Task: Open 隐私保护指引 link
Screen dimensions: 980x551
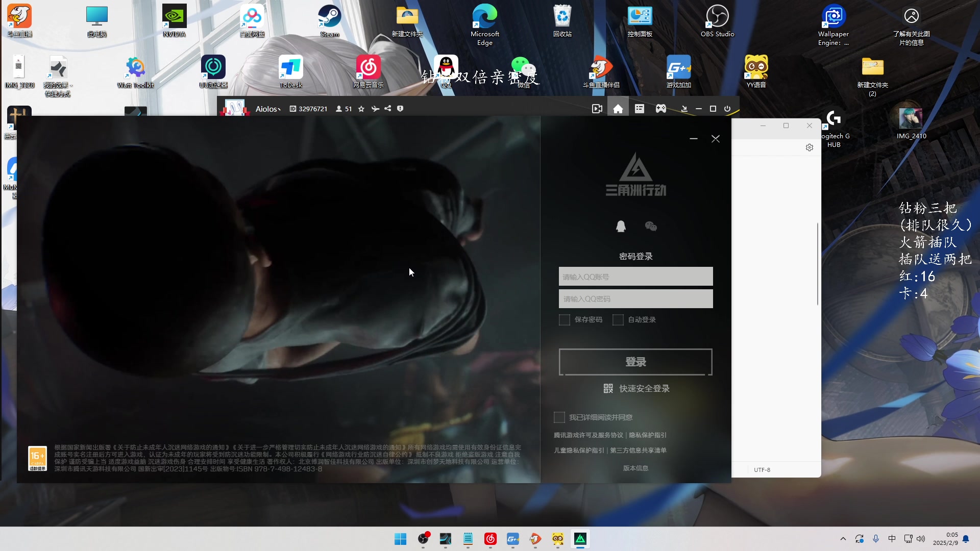Action: coord(648,435)
